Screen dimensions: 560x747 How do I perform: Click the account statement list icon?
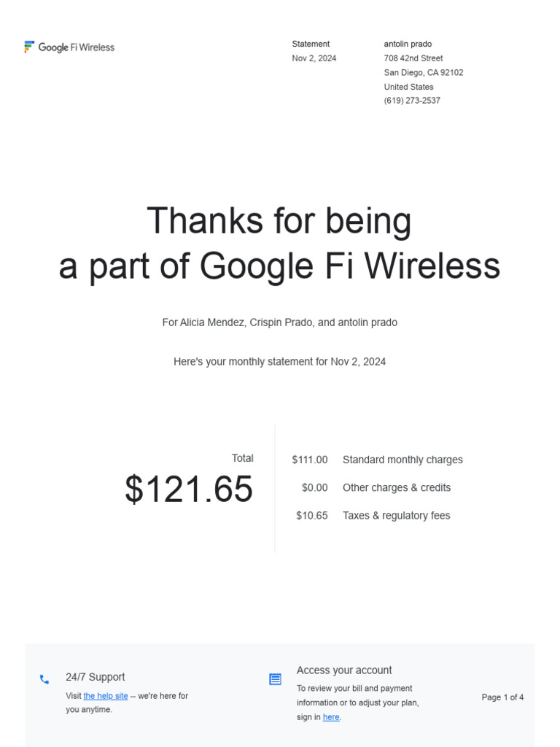tap(275, 679)
